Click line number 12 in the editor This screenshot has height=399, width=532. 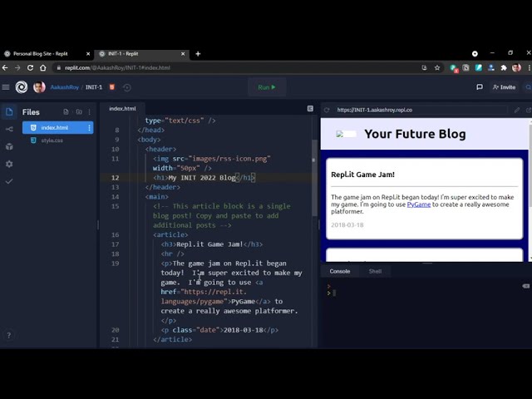click(x=115, y=178)
